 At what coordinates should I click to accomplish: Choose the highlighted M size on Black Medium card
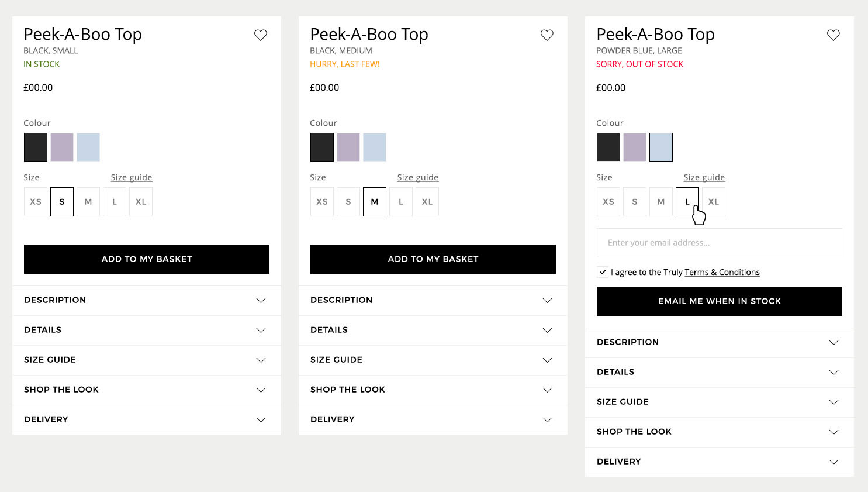(x=375, y=202)
